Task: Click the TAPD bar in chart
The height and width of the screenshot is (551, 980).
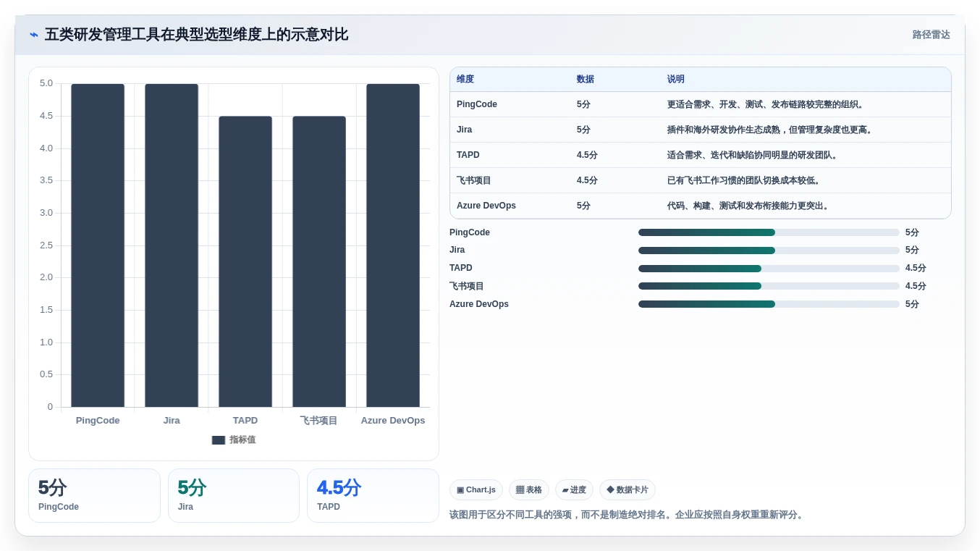Action: (x=245, y=261)
